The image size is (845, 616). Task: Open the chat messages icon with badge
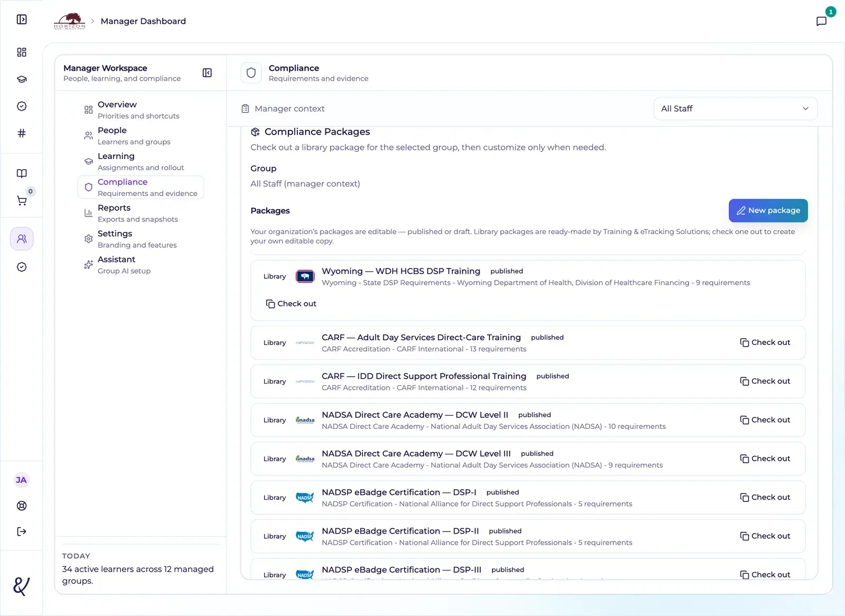click(821, 21)
